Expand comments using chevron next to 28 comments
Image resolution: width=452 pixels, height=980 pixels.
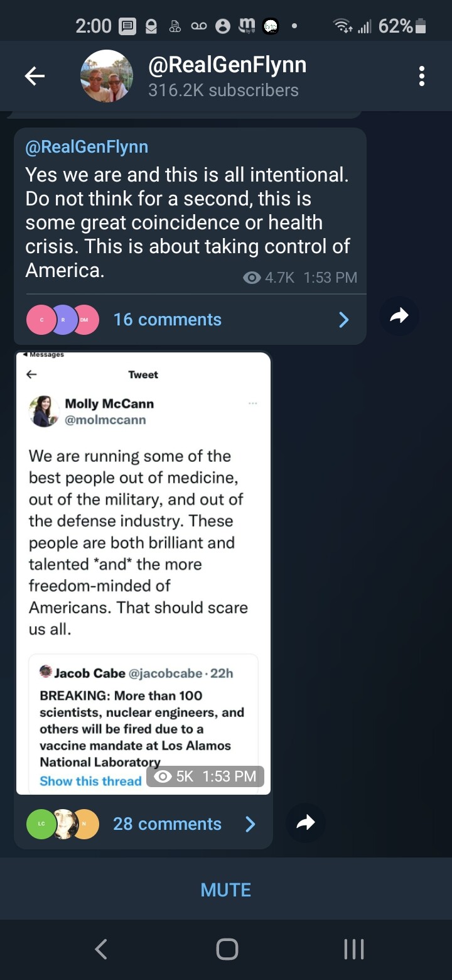pyautogui.click(x=250, y=824)
